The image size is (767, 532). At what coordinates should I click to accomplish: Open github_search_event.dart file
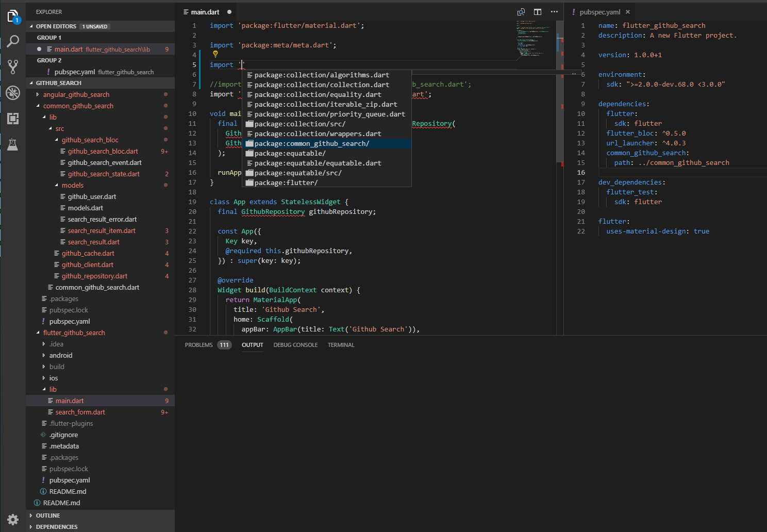click(x=104, y=162)
